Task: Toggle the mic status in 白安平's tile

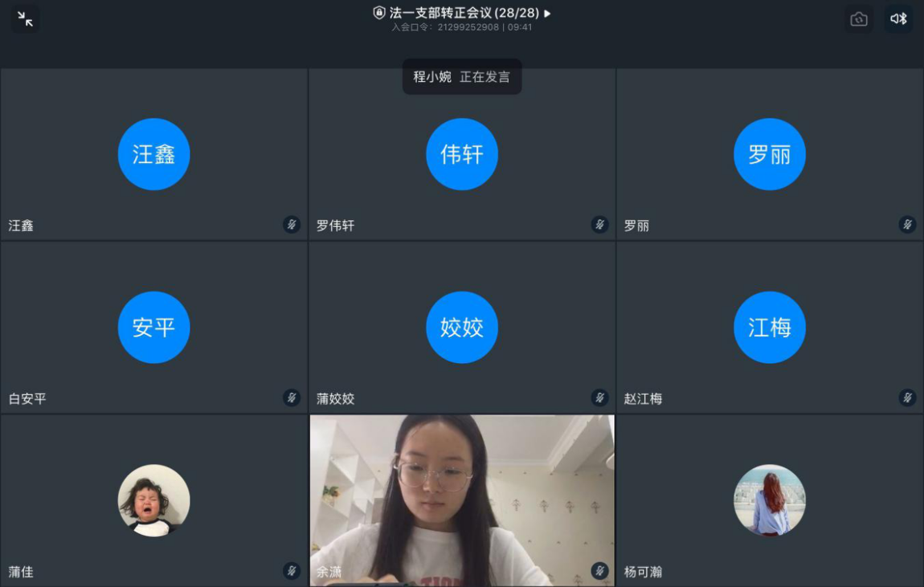Action: (292, 397)
